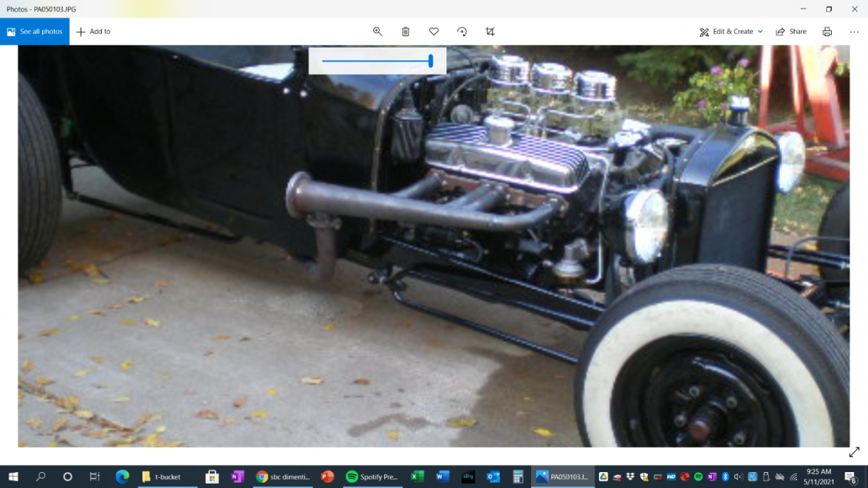Switch to the Chrome sbc dimenti... window

pos(282,476)
